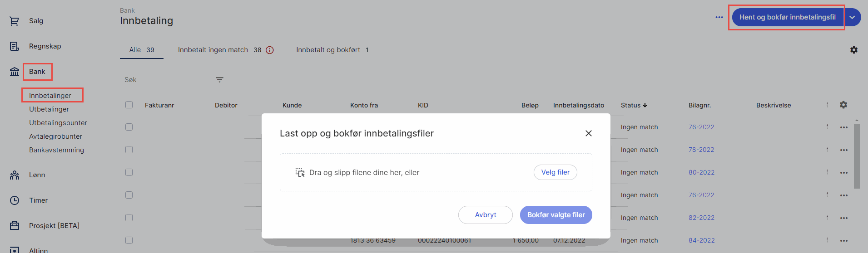Click the Timer clock icon
This screenshot has width=868, height=253.
click(15, 200)
